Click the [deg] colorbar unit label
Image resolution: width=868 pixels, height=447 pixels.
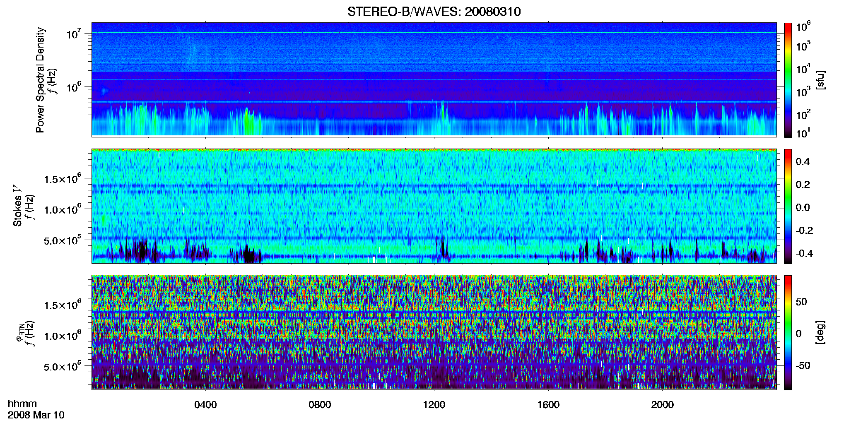[820, 332]
